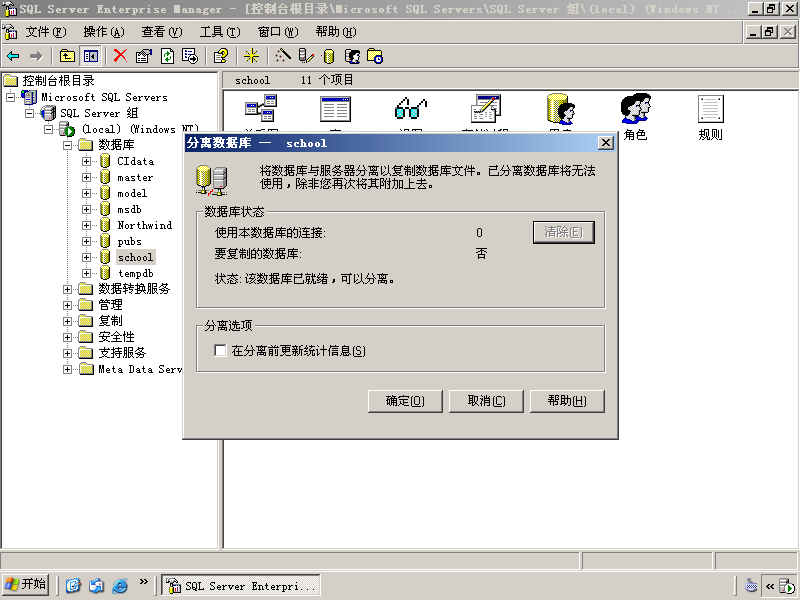This screenshot has height=600, width=800.
Task: Open the 窗口(W) menu
Action: 278,32
